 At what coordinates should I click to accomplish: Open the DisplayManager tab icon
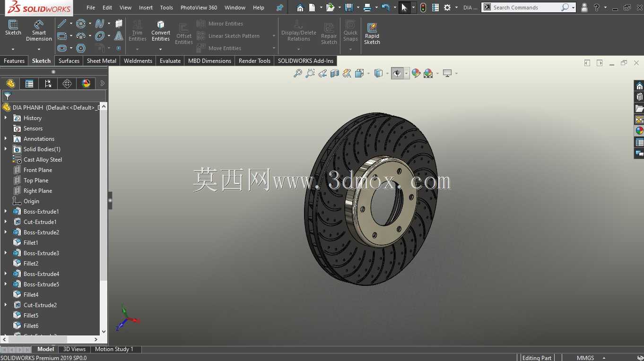pyautogui.click(x=86, y=84)
